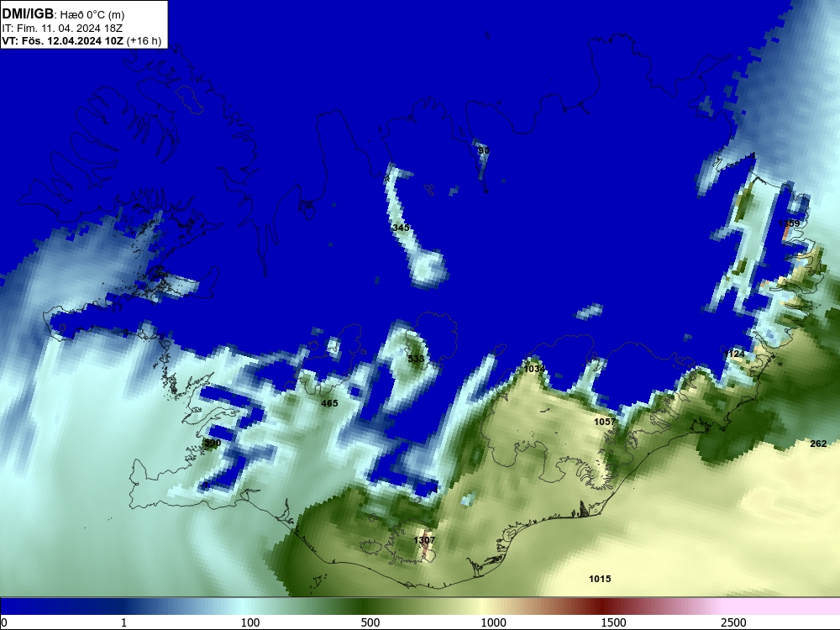Click the map value 465
The image size is (840, 630).
329,403
